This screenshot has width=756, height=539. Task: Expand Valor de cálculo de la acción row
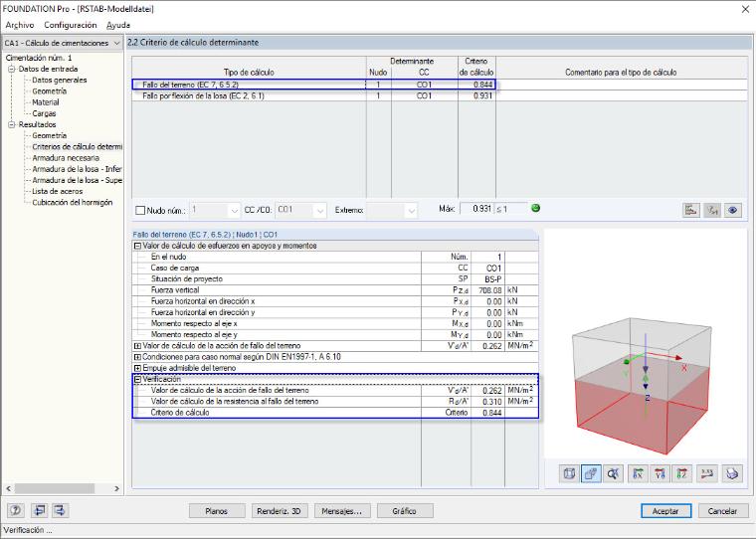click(137, 346)
